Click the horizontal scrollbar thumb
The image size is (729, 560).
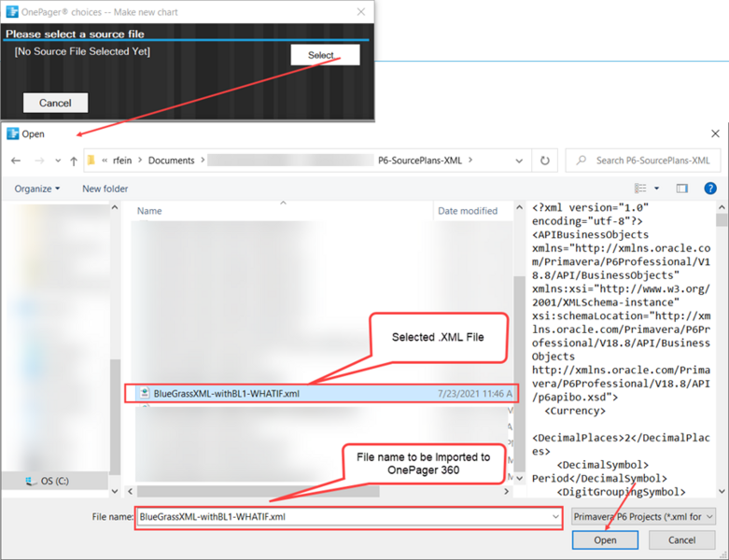(x=259, y=491)
